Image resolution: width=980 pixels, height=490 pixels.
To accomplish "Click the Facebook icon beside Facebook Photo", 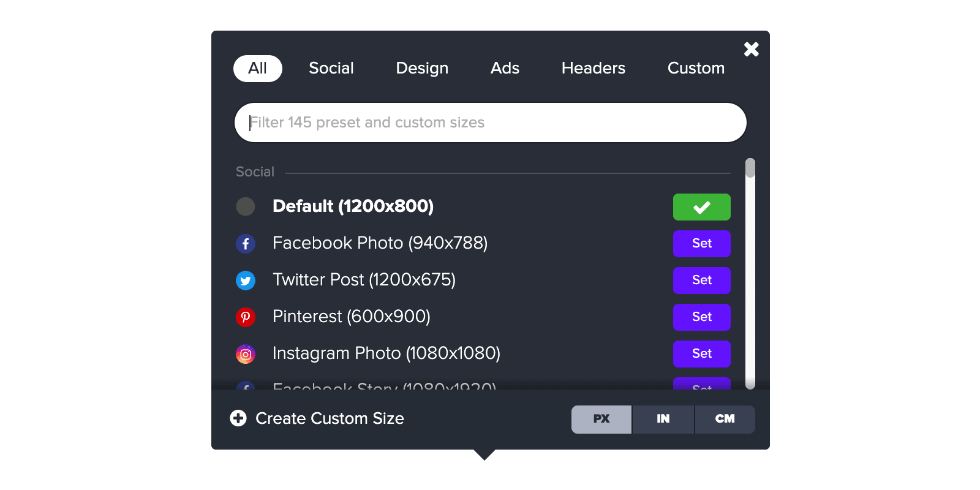I will [x=246, y=244].
